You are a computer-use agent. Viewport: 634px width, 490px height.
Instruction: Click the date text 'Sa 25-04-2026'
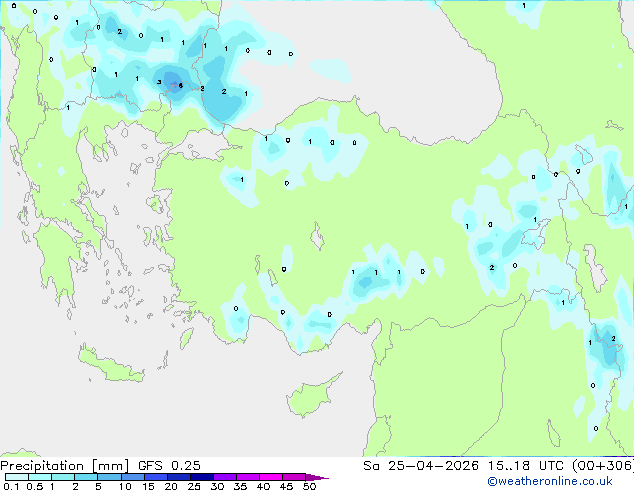point(421,466)
